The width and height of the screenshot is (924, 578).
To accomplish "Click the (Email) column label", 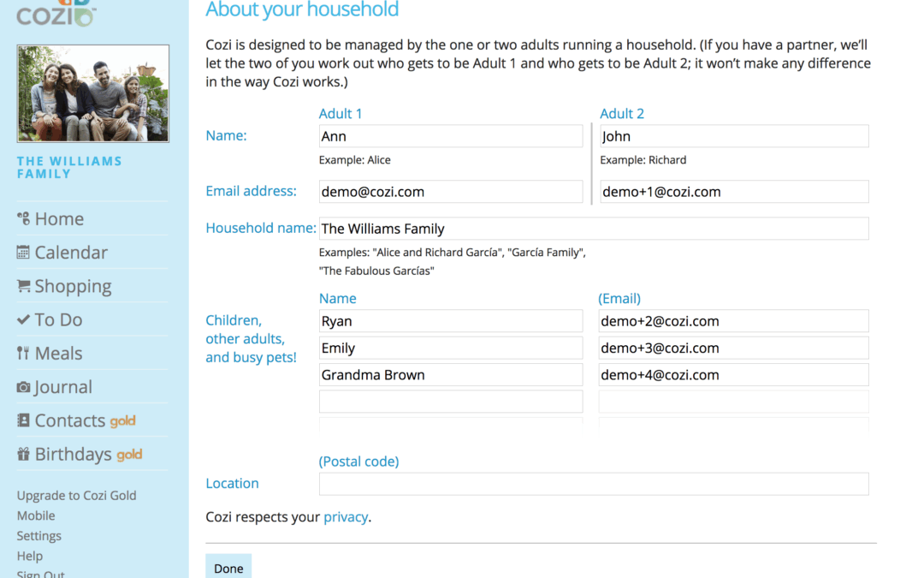I will 619,299.
